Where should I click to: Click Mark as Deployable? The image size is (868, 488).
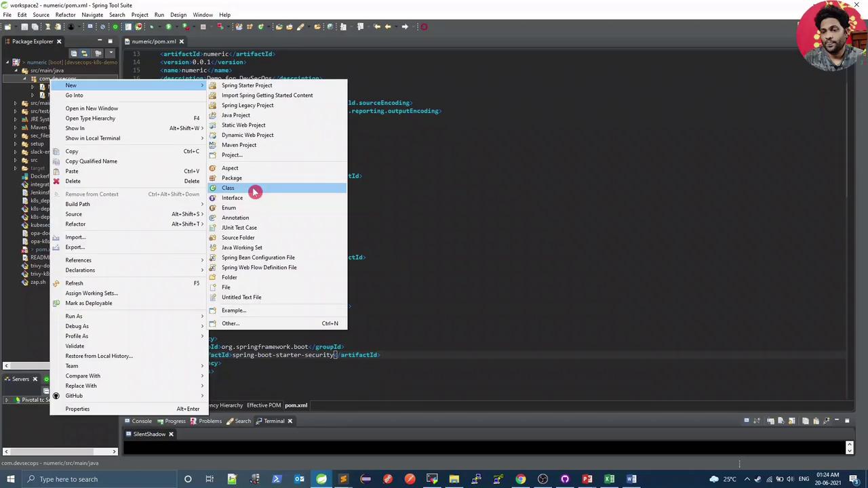click(x=128, y=303)
